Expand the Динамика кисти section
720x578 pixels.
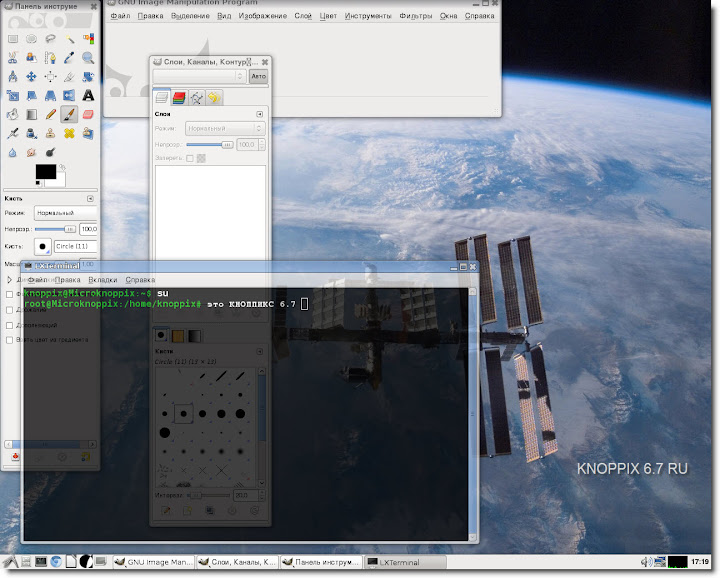(9, 279)
